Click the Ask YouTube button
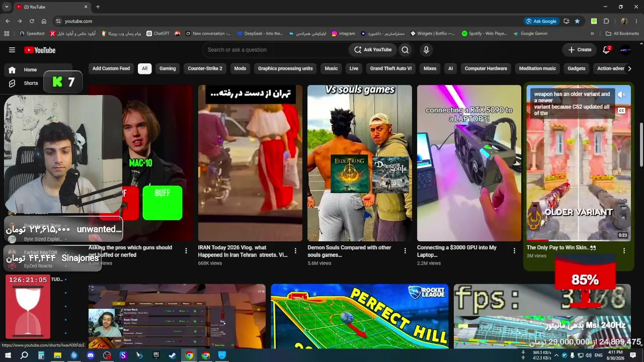The image size is (644, 362). (x=373, y=50)
